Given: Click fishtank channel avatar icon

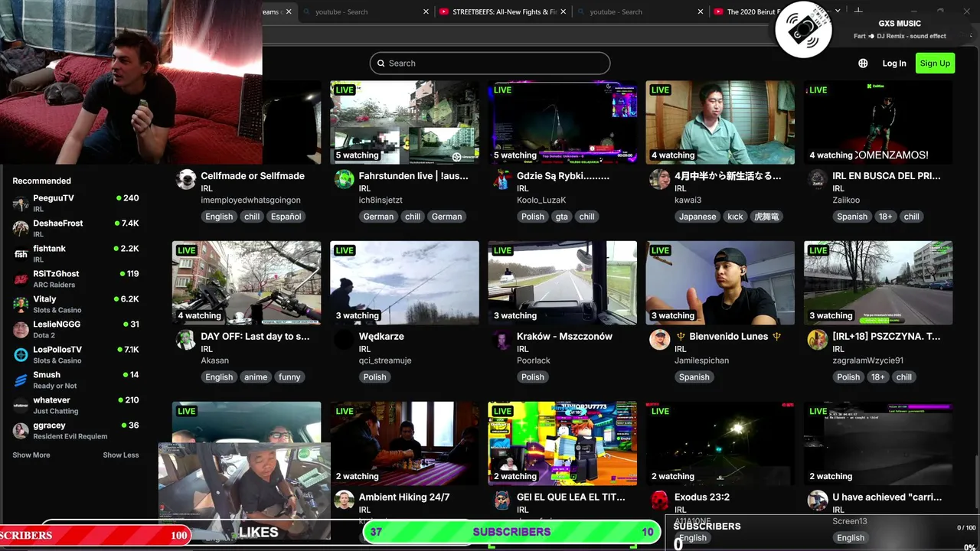Looking at the screenshot, I should 21,254.
